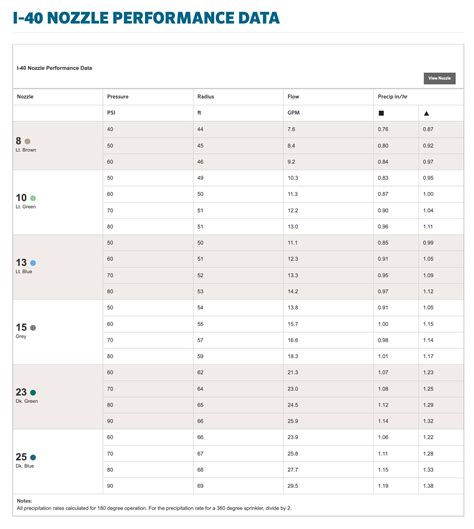Click the precipitation rates note sentence
Viewport: 474px width, 529px height.
(x=154, y=508)
